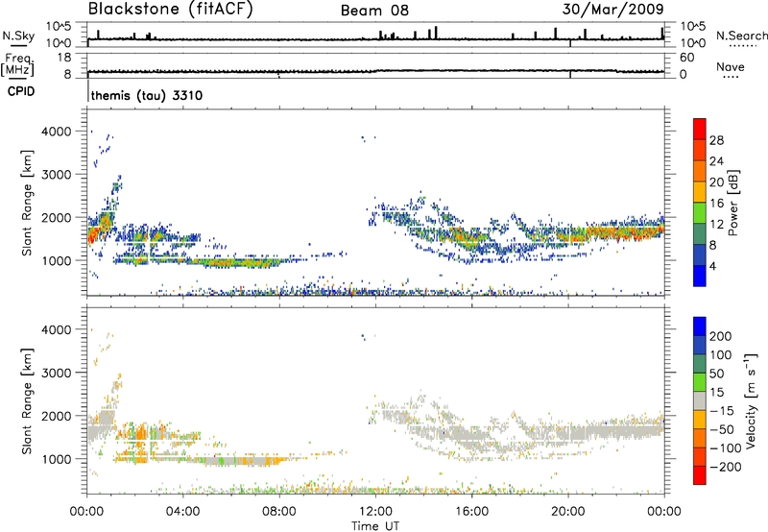
Task: Click the "CPID" row label
Action: click(21, 91)
